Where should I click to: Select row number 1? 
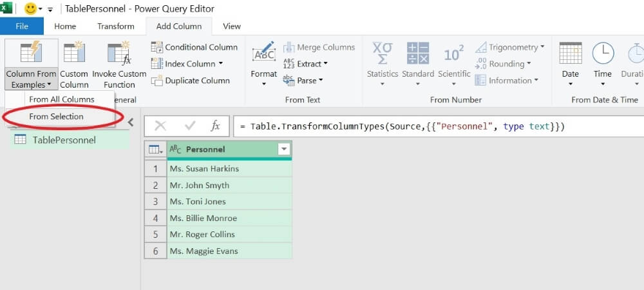point(155,169)
